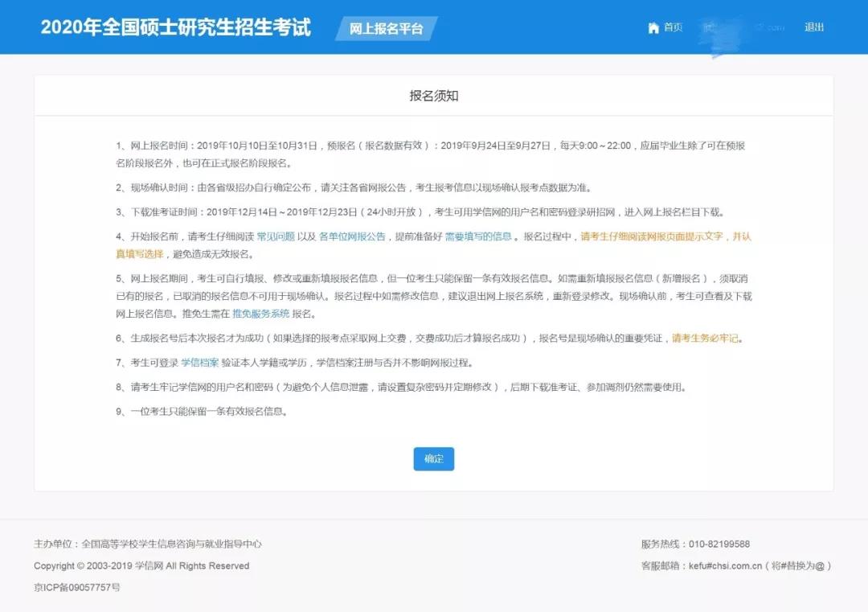Viewport: 868px width, 612px height.
Task: Click the kefu#chsi.com.cn email address
Action: point(725,566)
